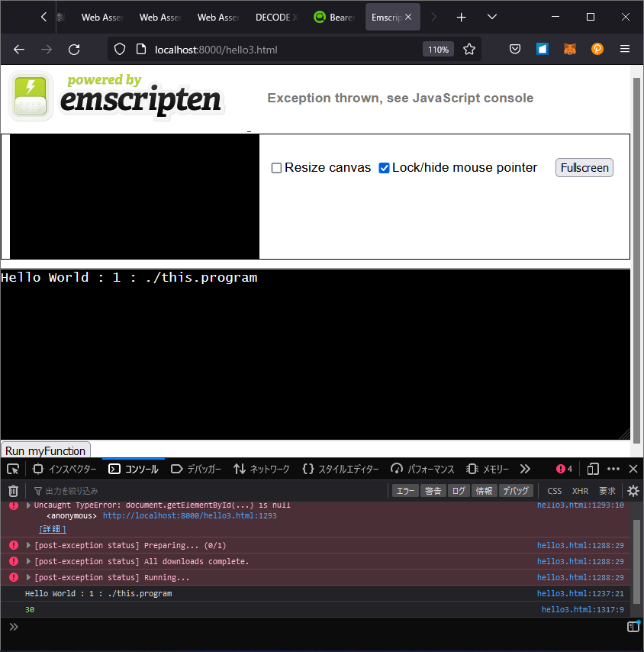This screenshot has height=652, width=644.
Task: List all tabs dropdown arrow
Action: (x=492, y=17)
